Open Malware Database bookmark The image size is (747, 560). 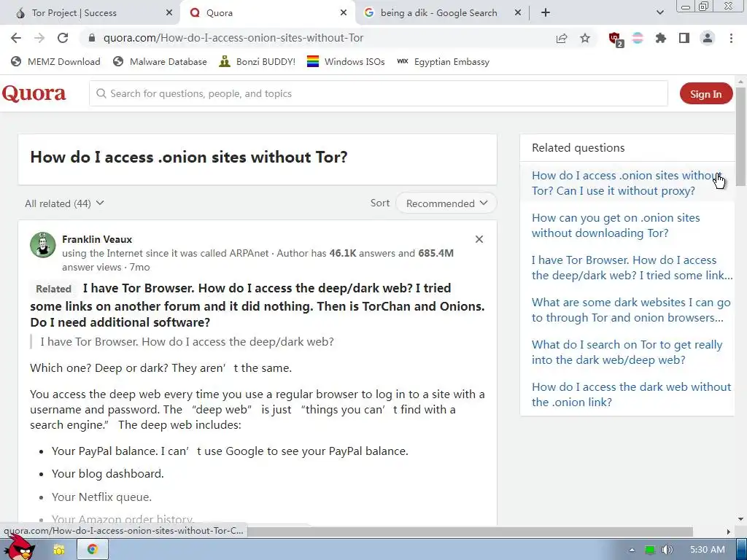(160, 62)
